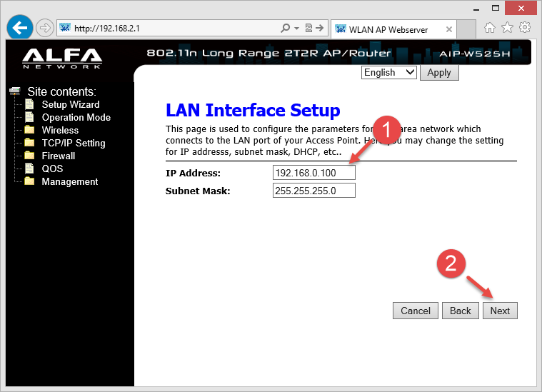Screen dimensions: 542x392
Task: Click the Subnet Mask input field
Action: pos(314,191)
